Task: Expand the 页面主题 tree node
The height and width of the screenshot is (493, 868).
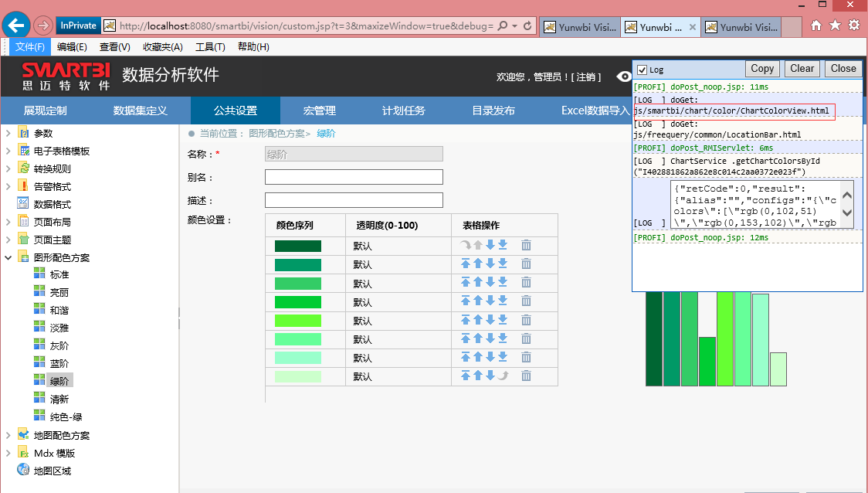Action: (x=8, y=240)
